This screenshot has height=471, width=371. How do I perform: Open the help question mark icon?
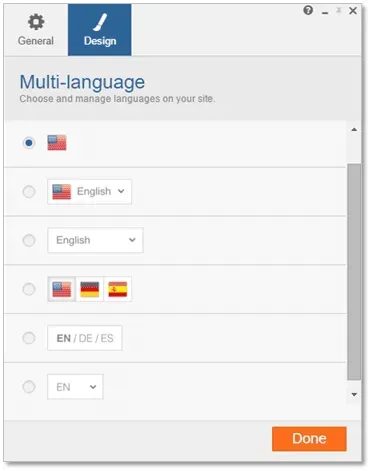pyautogui.click(x=308, y=11)
